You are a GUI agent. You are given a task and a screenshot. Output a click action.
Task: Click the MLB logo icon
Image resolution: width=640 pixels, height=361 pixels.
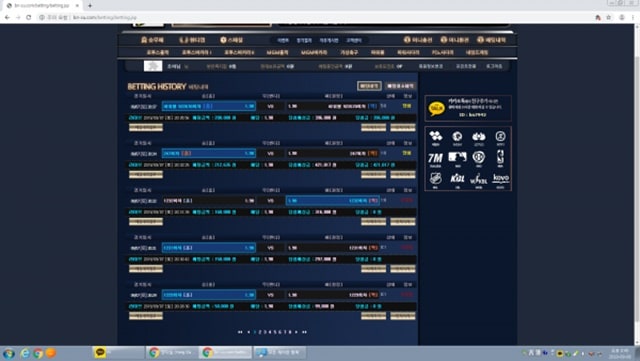[457, 157]
